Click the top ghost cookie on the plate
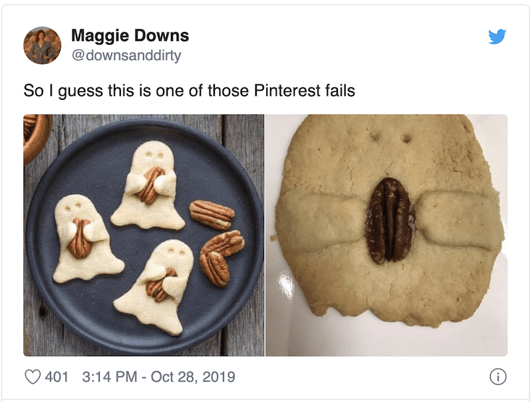 click(x=149, y=186)
